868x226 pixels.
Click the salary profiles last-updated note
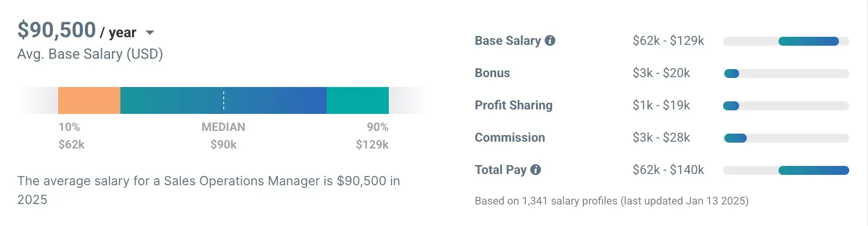(x=611, y=201)
